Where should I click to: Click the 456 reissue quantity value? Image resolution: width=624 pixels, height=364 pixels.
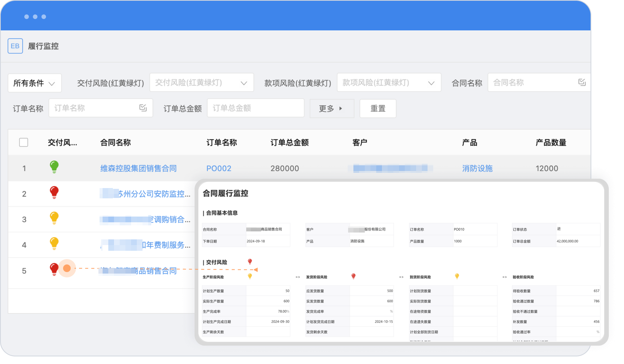pos(597,321)
